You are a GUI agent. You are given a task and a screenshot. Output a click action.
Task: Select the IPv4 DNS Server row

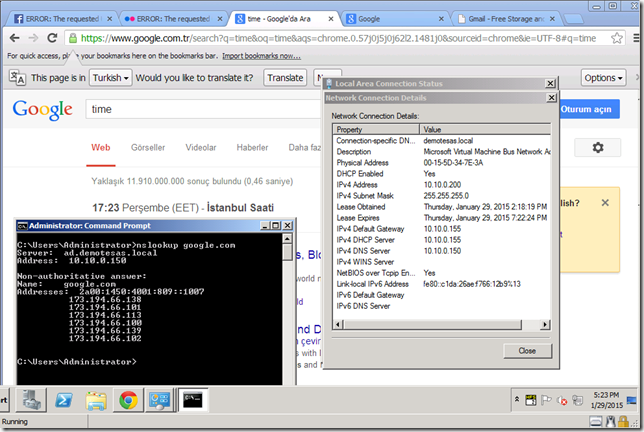tap(442, 251)
